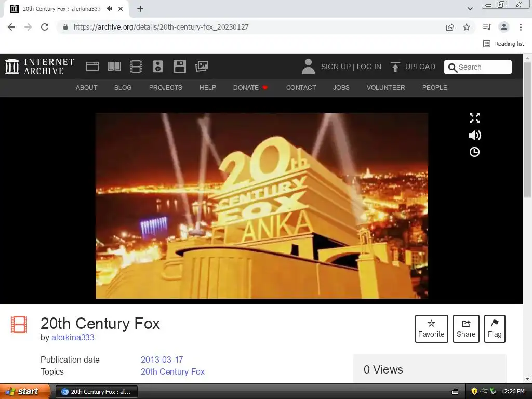The width and height of the screenshot is (532, 399).
Task: Open the BLOG menu item
Action: pyautogui.click(x=123, y=87)
